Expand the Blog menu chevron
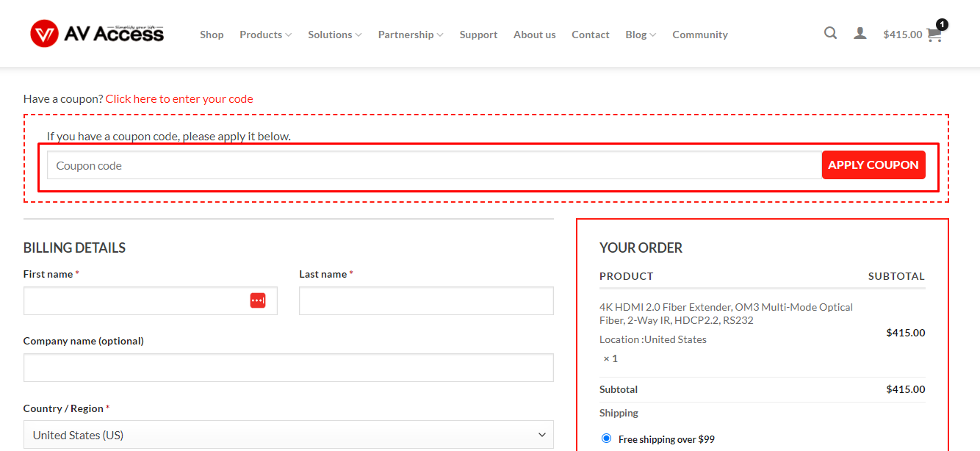The height and width of the screenshot is (451, 980). coord(653,35)
